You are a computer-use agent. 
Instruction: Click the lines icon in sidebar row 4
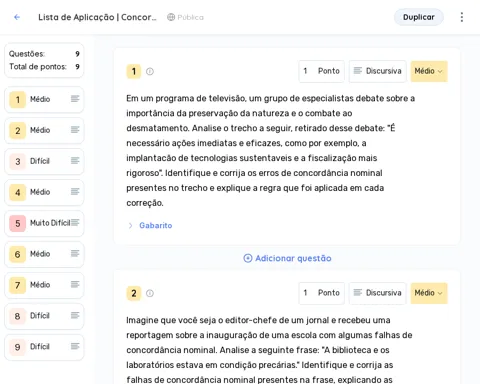[75, 192]
